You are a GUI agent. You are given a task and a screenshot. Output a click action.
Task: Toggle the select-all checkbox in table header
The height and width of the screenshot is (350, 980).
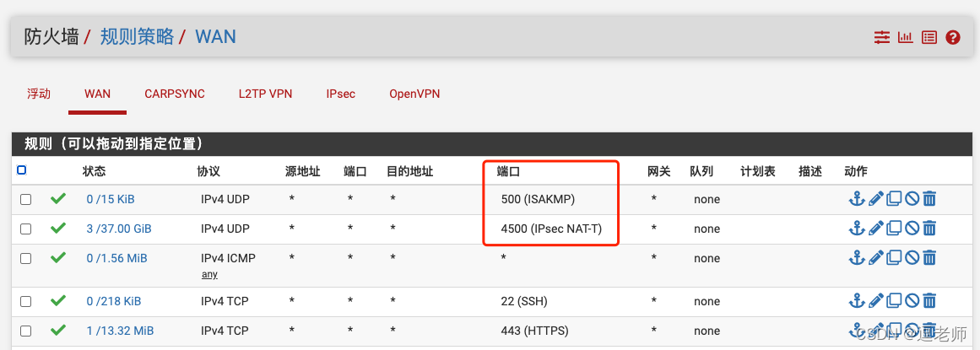click(22, 170)
